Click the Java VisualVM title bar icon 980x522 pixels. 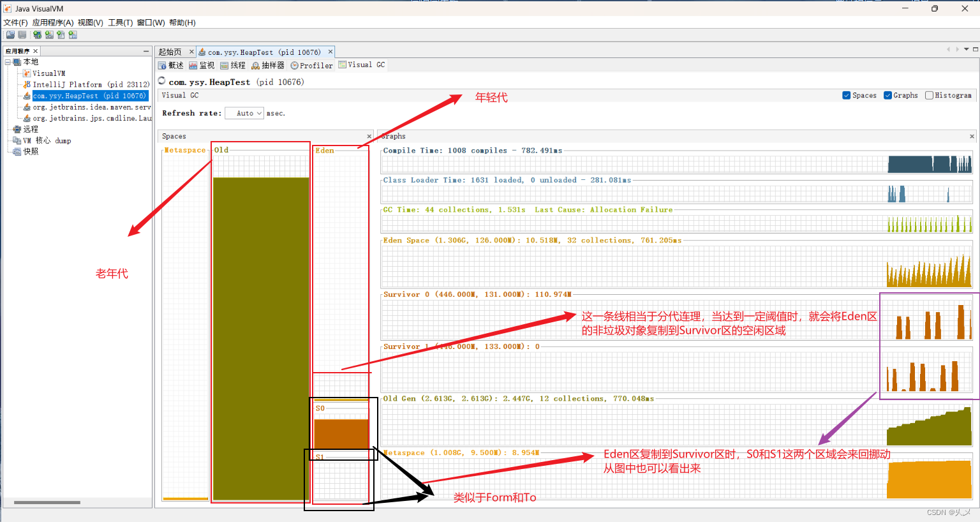8,8
